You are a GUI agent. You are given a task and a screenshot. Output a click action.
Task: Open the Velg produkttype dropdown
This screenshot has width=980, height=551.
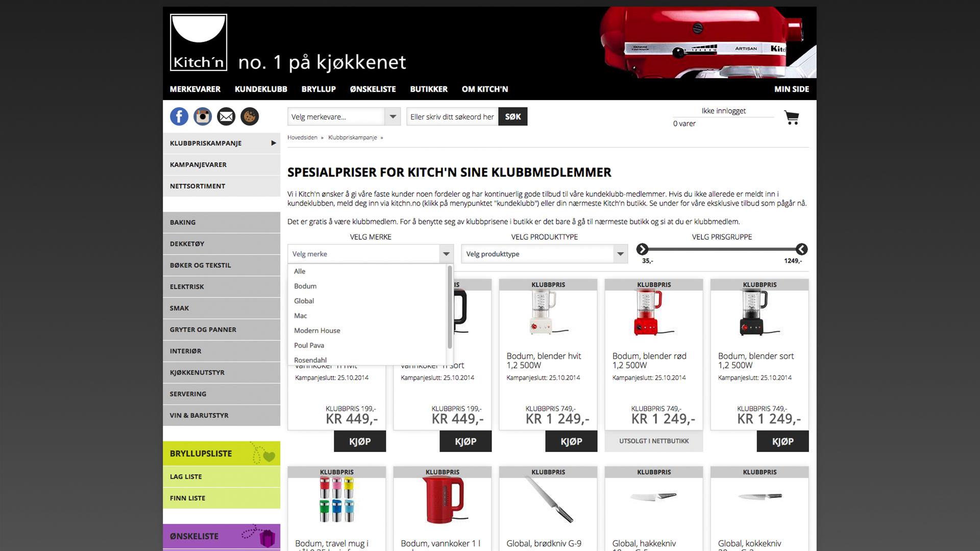(x=544, y=254)
